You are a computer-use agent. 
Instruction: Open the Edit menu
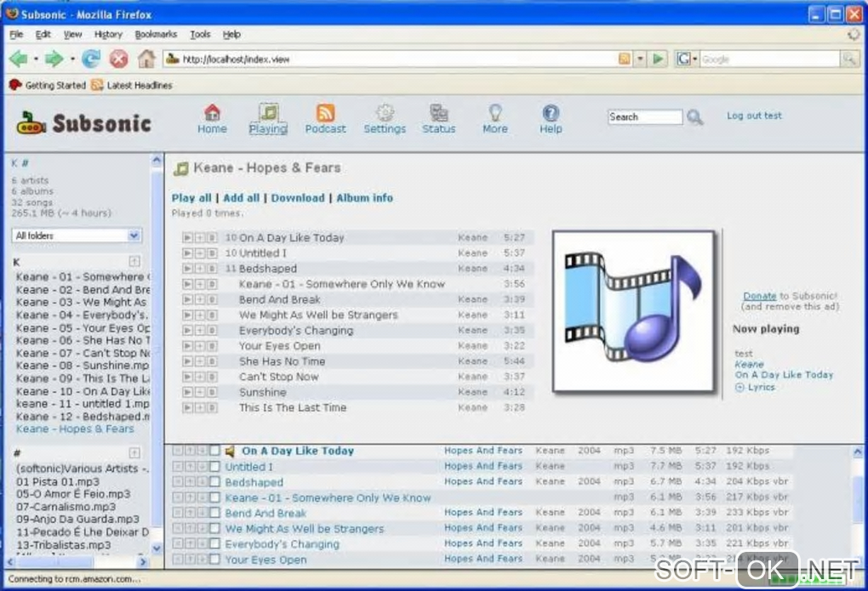pyautogui.click(x=43, y=34)
